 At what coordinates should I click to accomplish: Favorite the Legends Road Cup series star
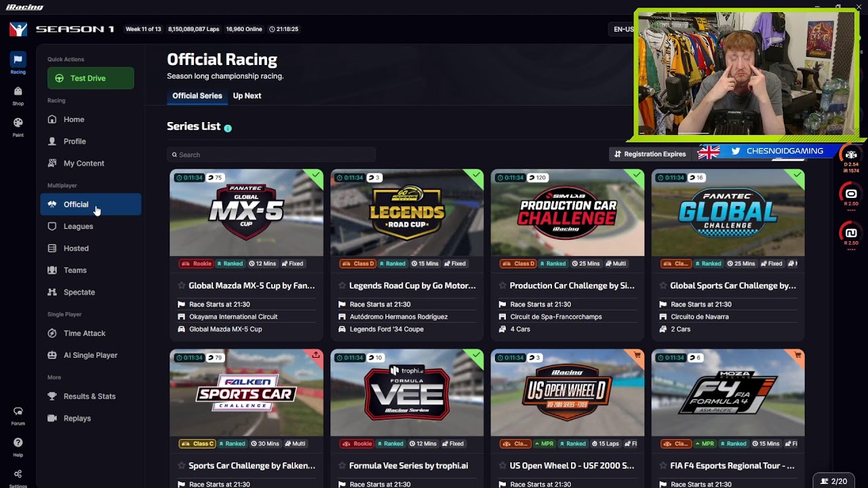342,285
